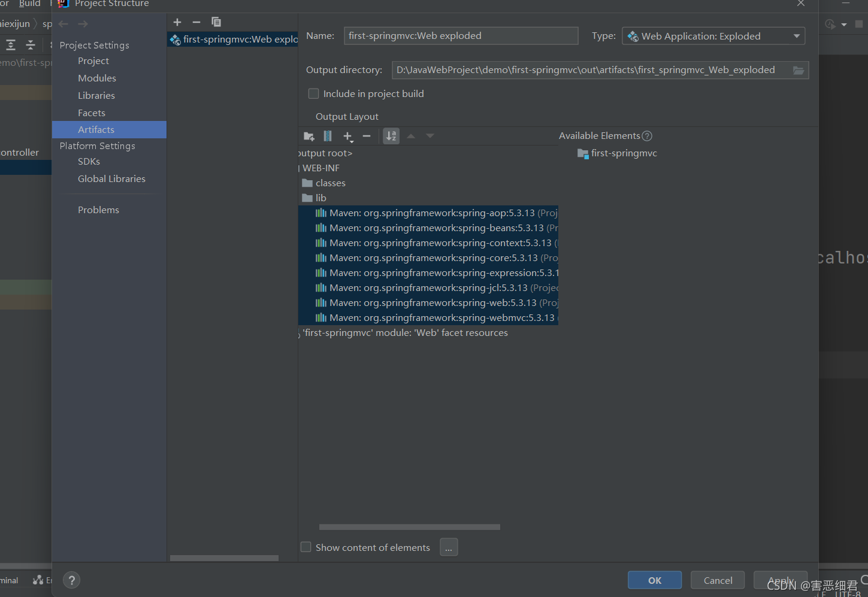Click spring-webmvc library icon
Viewport: 868px width, 597px height.
(321, 317)
